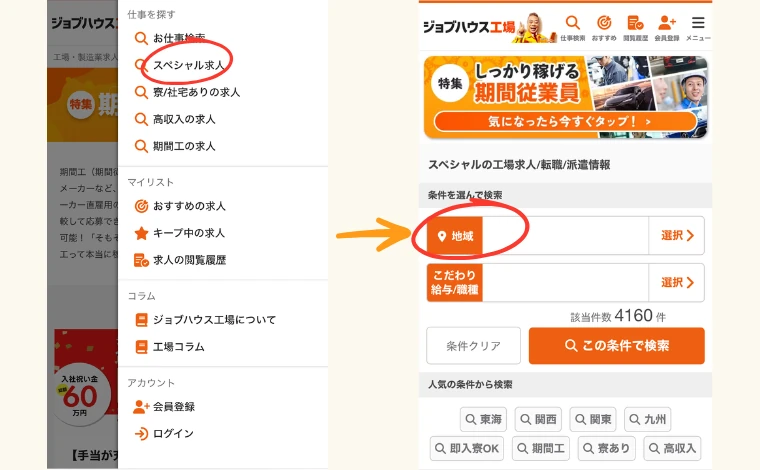This screenshot has width=760, height=470.
Task: View キープ中の求人
Action: coord(189,233)
